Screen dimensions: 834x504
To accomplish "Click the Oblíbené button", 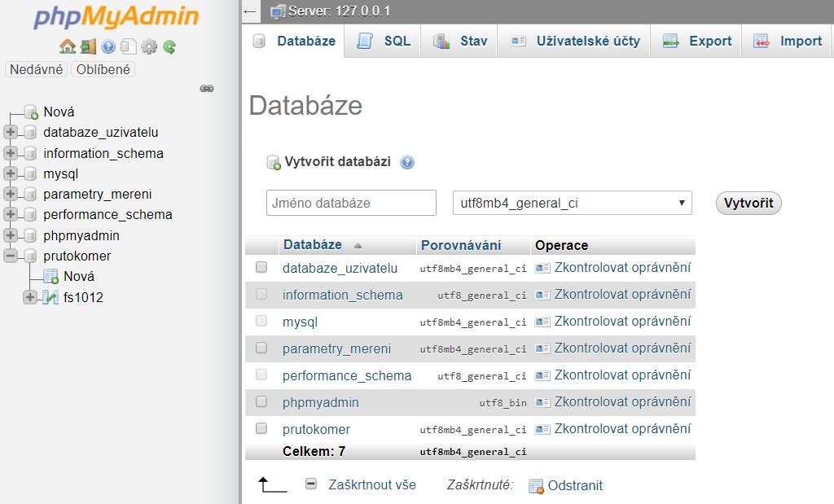I will point(103,70).
